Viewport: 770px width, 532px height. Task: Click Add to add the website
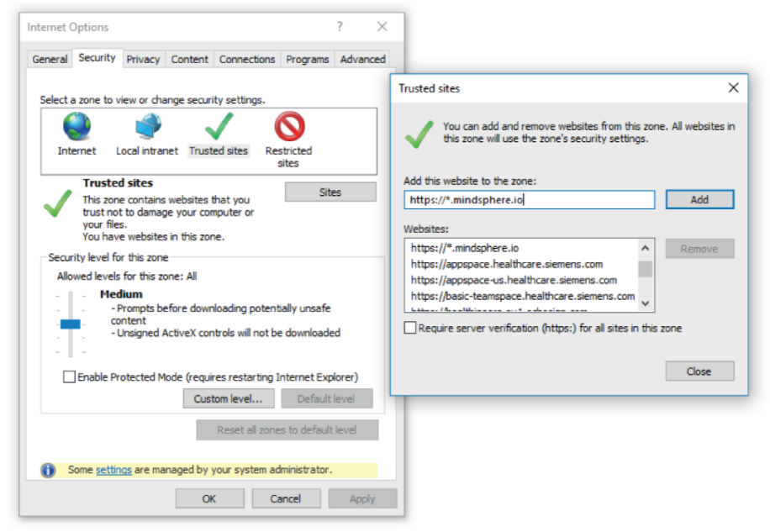pyautogui.click(x=699, y=200)
